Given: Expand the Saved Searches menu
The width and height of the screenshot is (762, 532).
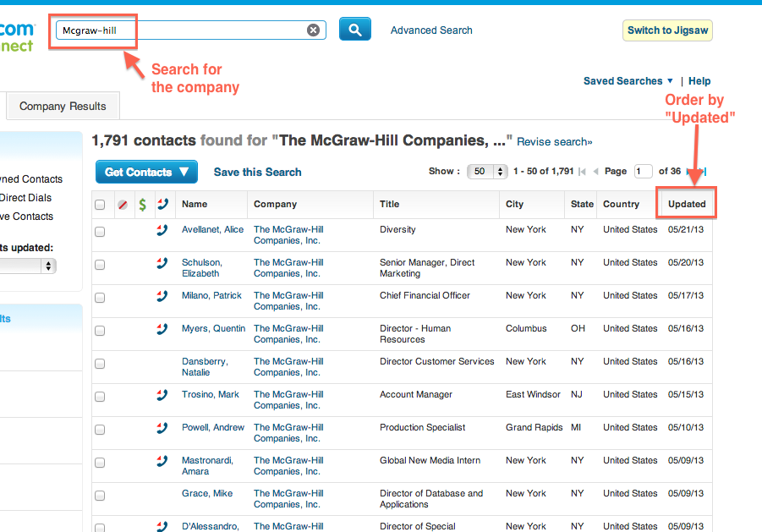Looking at the screenshot, I should pos(628,81).
